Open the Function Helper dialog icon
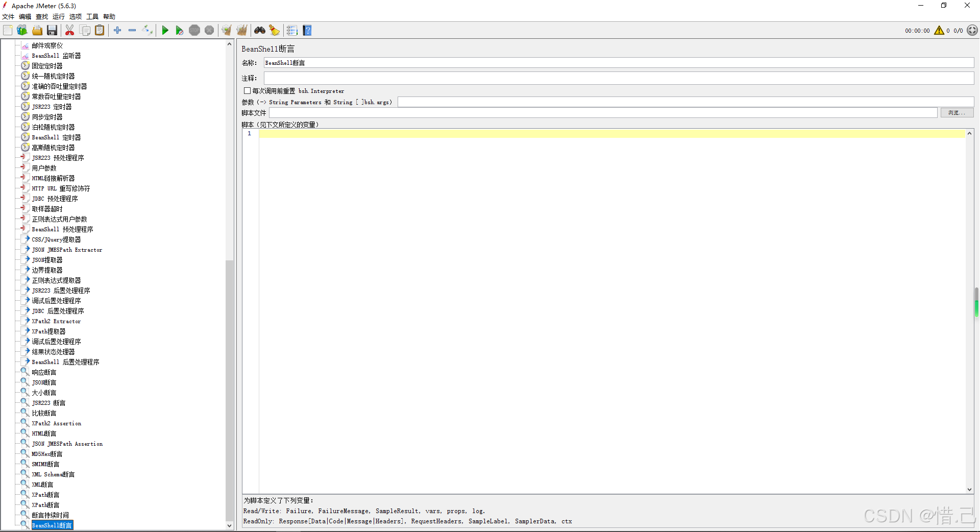 pyautogui.click(x=292, y=31)
